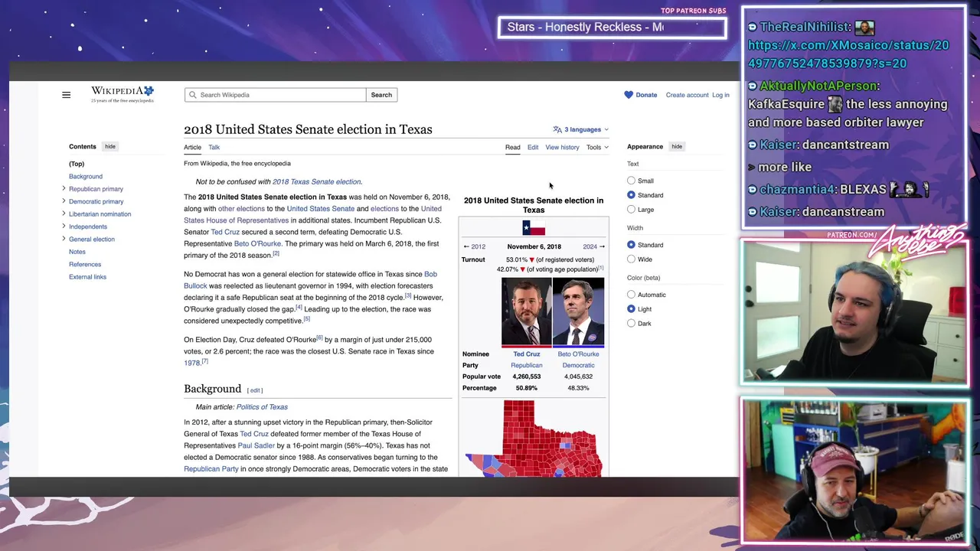Image resolution: width=980 pixels, height=551 pixels.
Task: Click the heart icon beside Donate
Action: tap(629, 95)
